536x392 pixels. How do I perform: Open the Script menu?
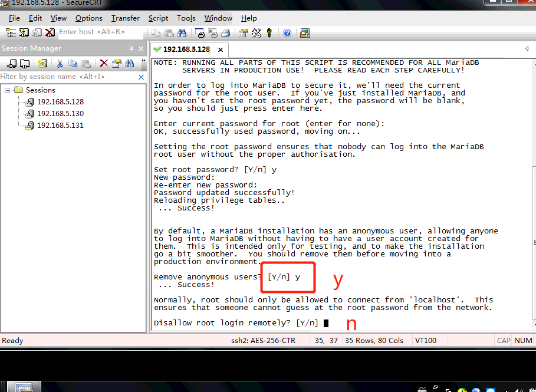(x=158, y=18)
